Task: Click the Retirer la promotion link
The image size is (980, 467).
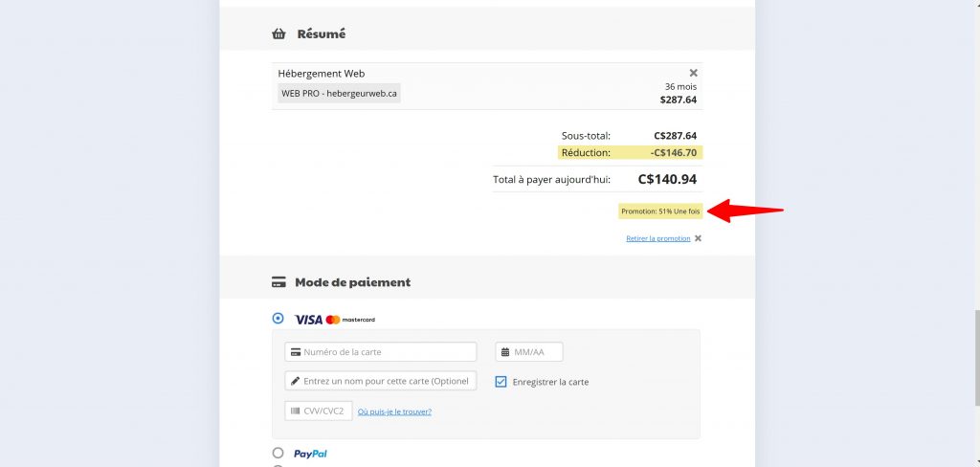Action: [x=658, y=238]
